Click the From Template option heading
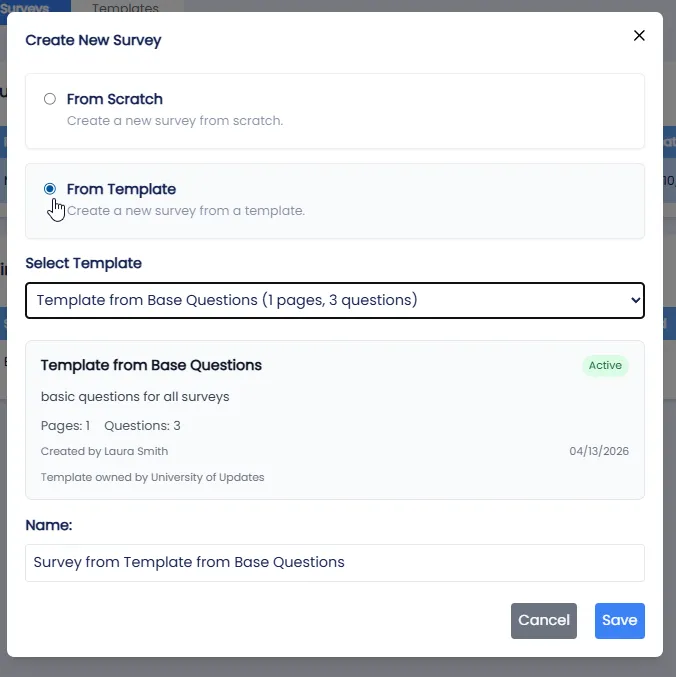676x677 pixels. click(121, 189)
